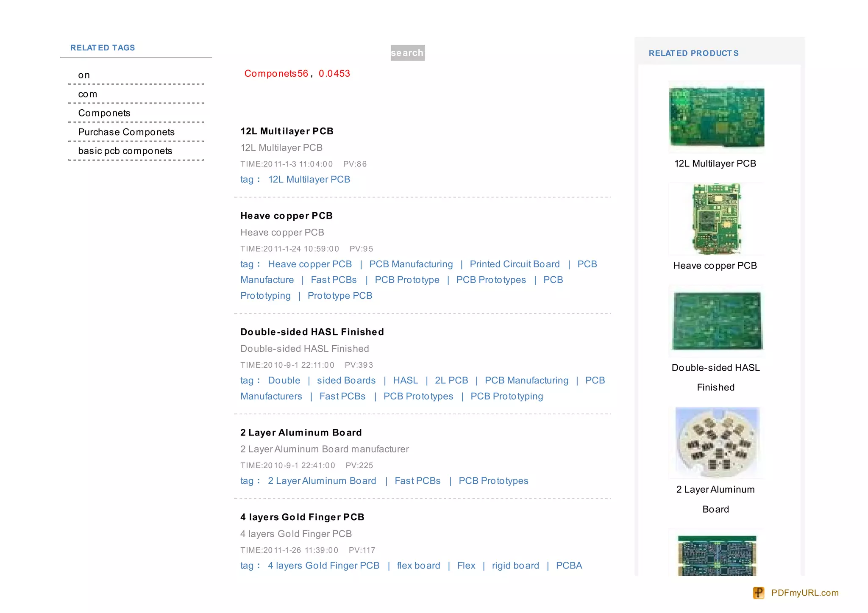868x613 pixels.
Task: Select the 'PCBA' tag link
Action: point(569,566)
